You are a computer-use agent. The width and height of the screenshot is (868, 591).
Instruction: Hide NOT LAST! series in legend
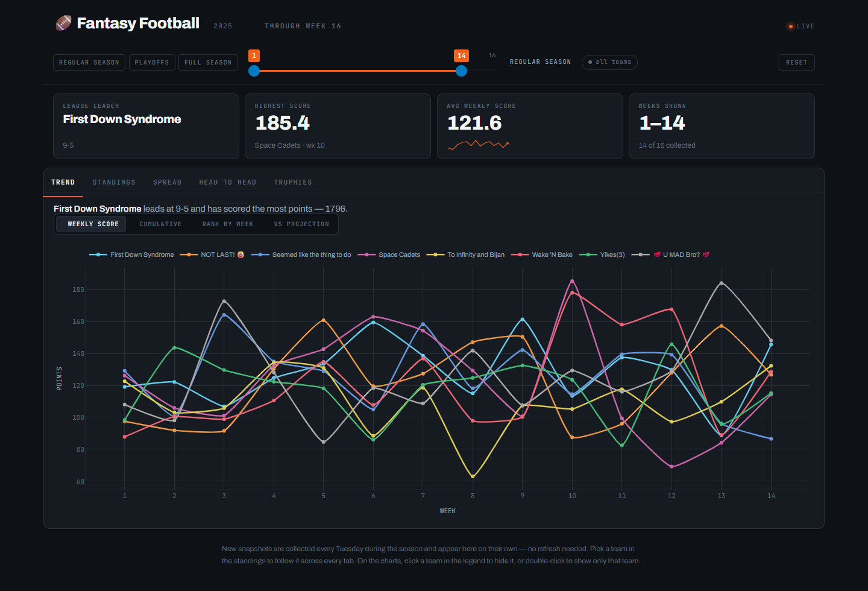pyautogui.click(x=212, y=255)
